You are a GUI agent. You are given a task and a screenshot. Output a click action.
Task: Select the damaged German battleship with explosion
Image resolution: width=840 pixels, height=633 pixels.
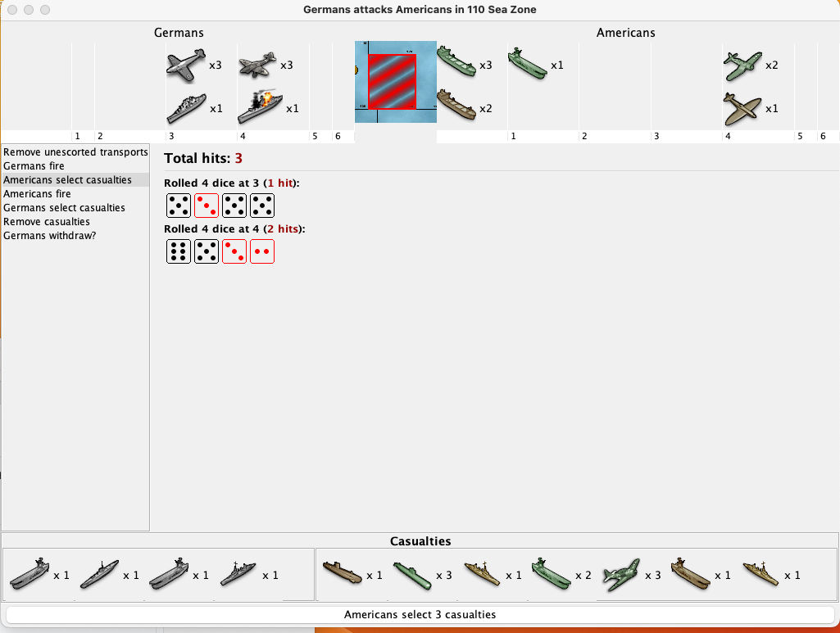pos(260,106)
